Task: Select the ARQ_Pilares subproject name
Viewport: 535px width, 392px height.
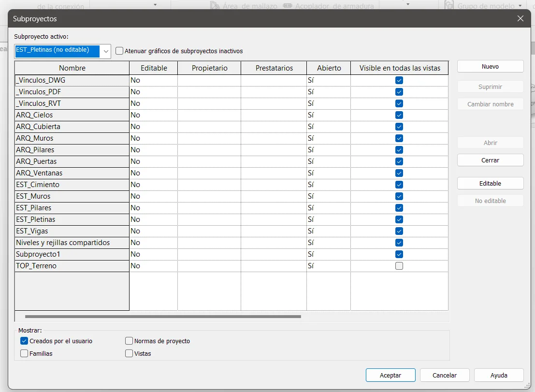Action: [x=72, y=150]
